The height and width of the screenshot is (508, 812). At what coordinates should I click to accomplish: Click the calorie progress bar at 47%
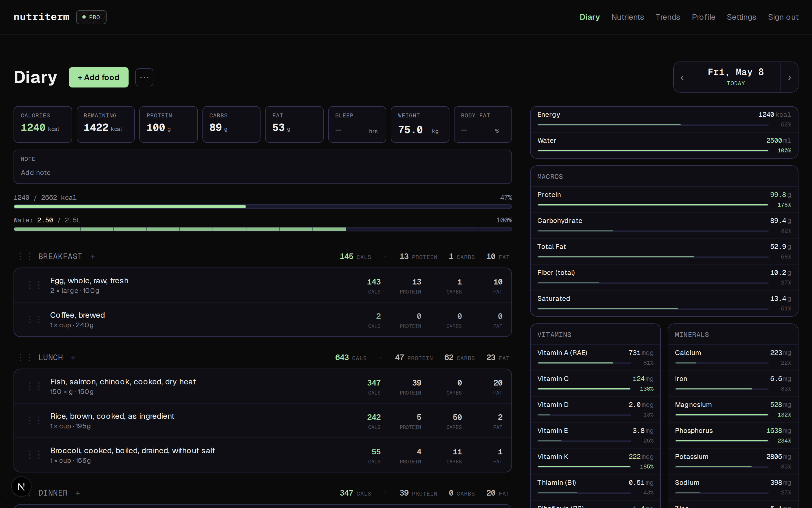[263, 207]
